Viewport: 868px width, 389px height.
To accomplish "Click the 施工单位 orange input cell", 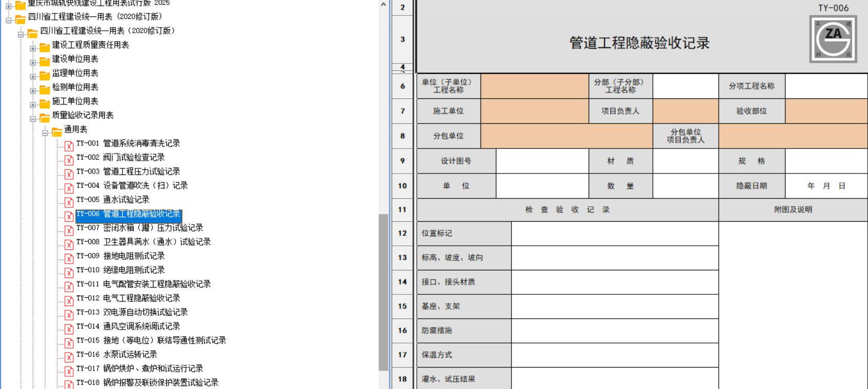I will point(534,111).
